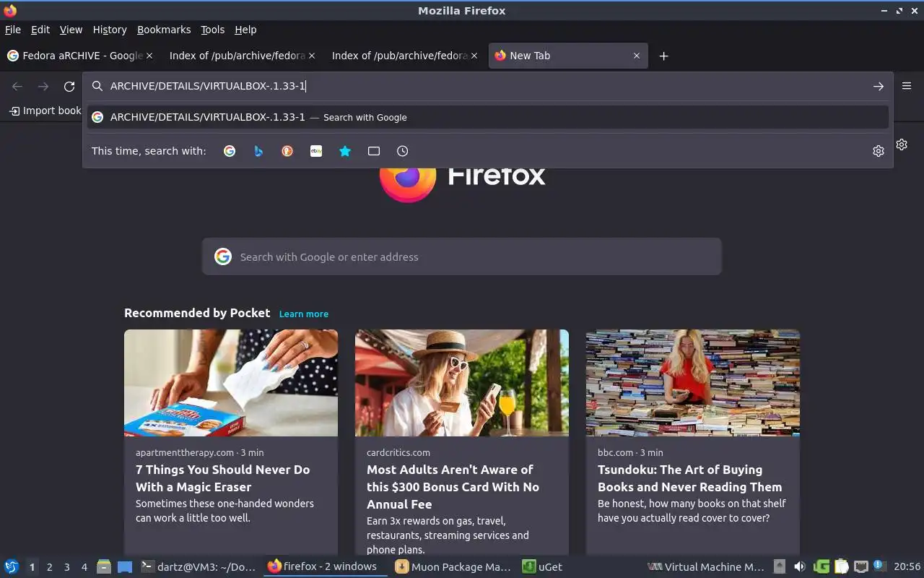The width and height of the screenshot is (924, 578).
Task: Open the Firefox hamburger application menu
Action: (907, 85)
